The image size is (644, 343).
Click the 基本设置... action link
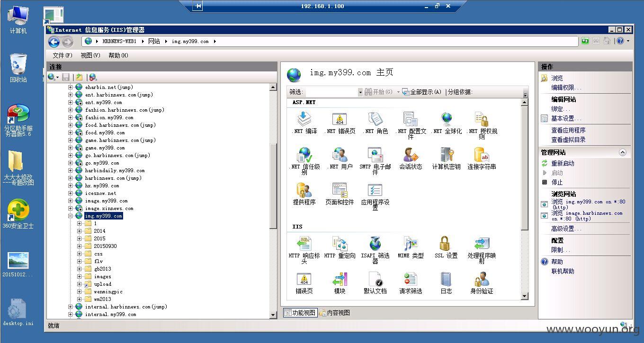pyautogui.click(x=566, y=118)
